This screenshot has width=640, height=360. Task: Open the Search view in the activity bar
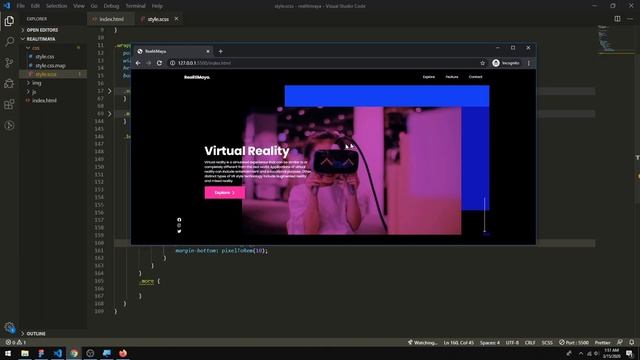9,42
